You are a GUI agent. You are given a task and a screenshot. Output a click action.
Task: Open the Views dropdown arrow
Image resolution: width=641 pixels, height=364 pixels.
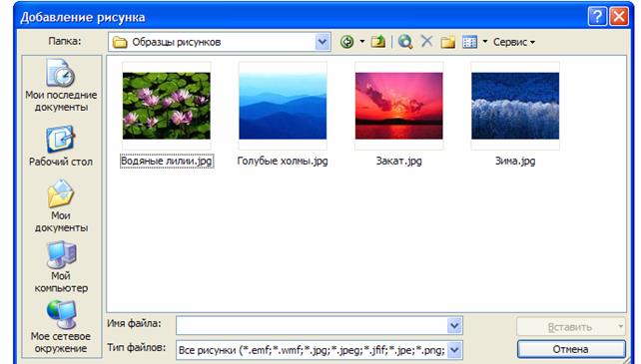pos(485,42)
